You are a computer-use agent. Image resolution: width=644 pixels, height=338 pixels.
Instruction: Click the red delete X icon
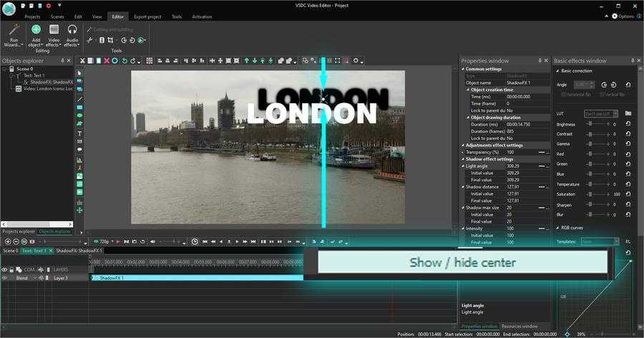coord(107,61)
